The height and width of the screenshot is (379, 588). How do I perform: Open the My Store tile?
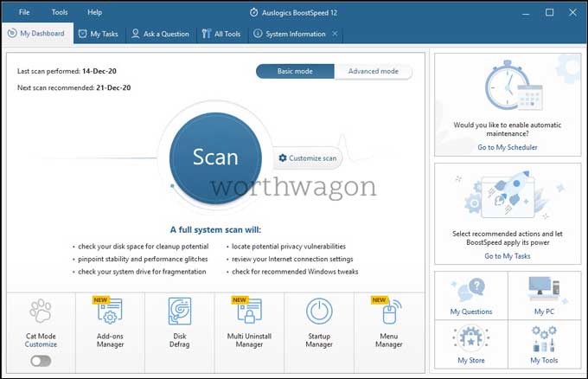pyautogui.click(x=471, y=344)
